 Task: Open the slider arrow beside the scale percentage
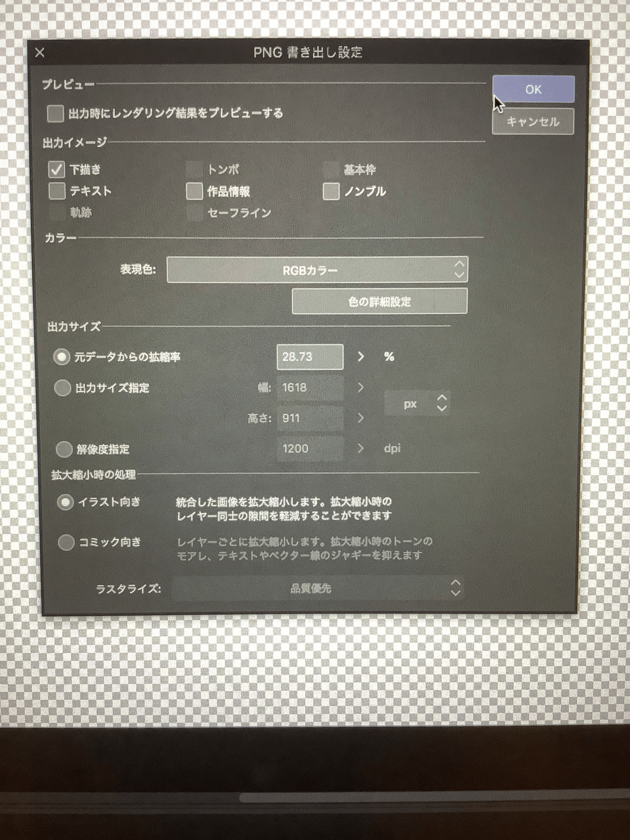click(360, 356)
